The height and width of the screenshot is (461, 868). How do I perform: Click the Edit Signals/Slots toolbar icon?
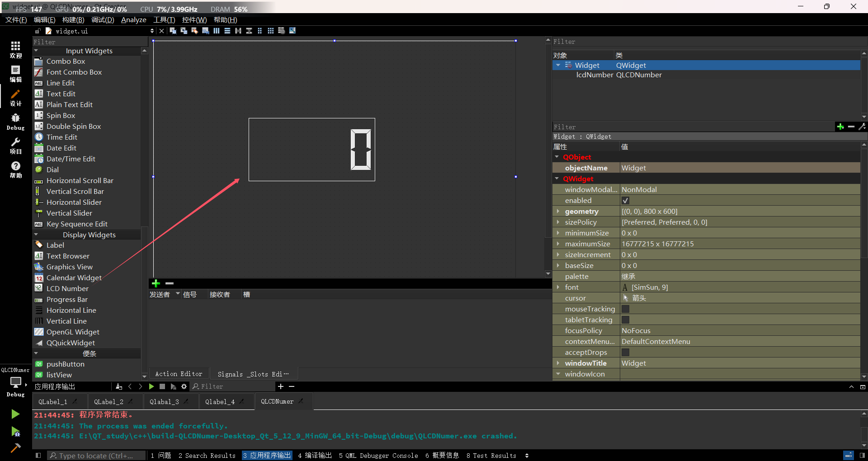coord(184,31)
